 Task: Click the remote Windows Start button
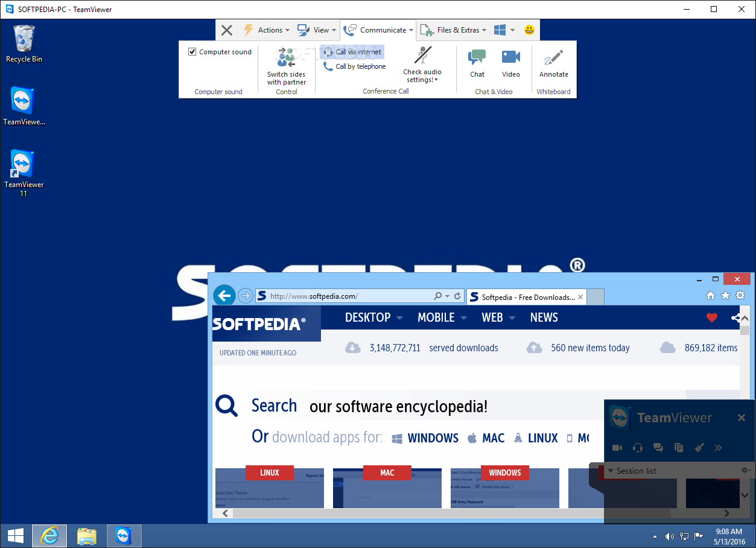15,535
